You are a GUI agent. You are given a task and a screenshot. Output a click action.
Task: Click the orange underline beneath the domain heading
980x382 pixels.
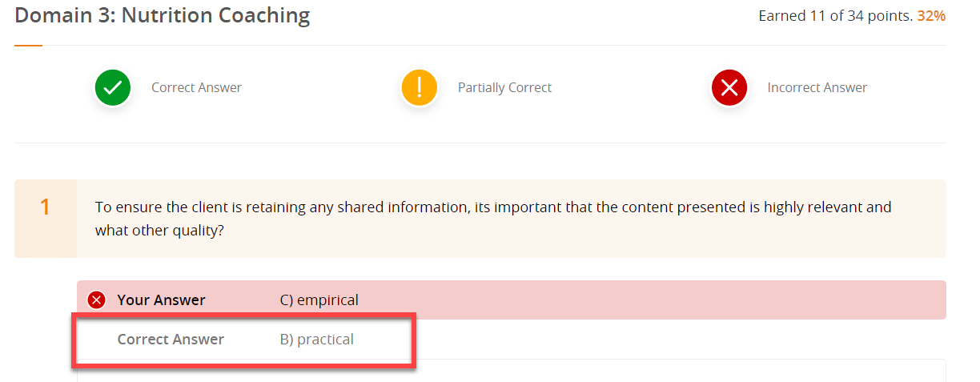coord(28,46)
